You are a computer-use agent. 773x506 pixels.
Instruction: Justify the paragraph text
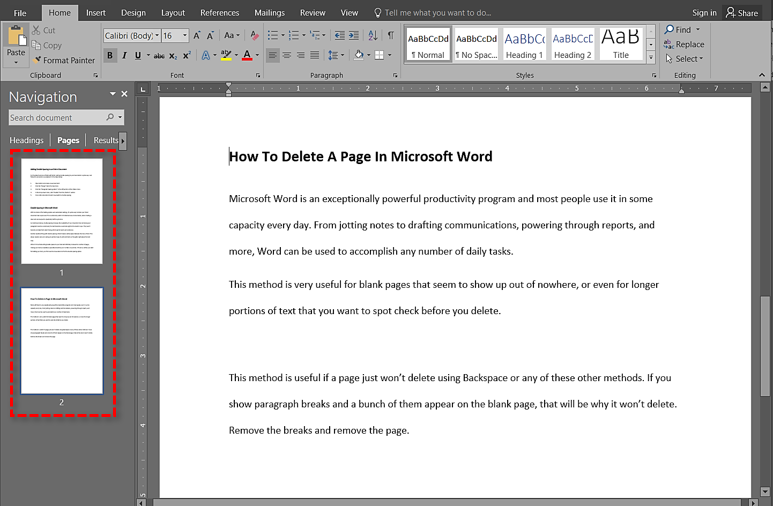point(315,56)
